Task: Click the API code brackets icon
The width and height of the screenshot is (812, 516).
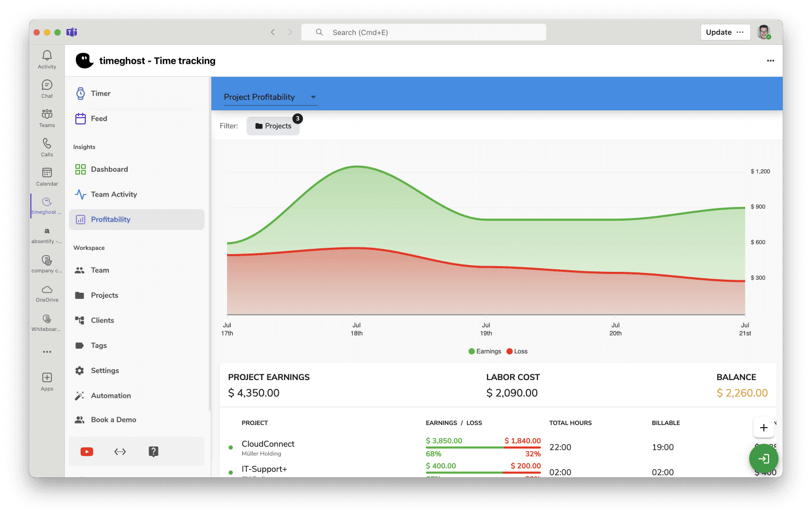Action: pos(120,452)
